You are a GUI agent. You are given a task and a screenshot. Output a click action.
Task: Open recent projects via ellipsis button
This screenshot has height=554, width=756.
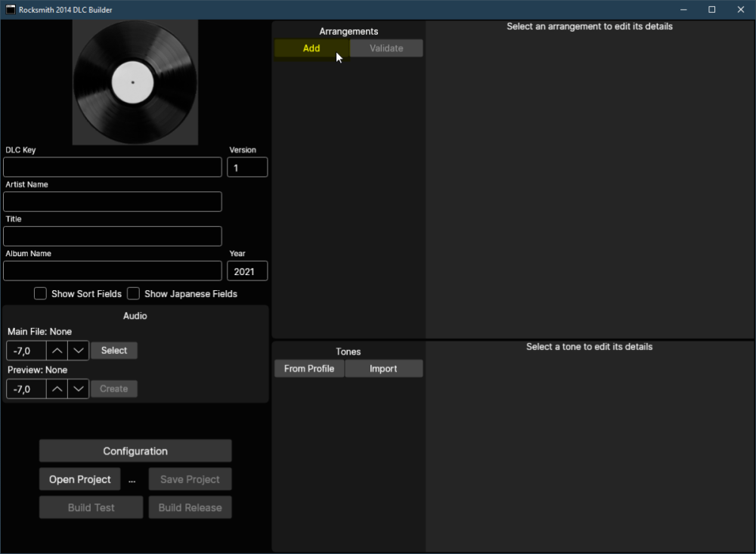[132, 480]
